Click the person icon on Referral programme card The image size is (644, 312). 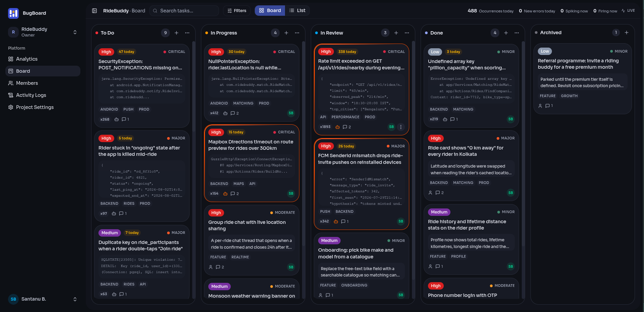pos(540,106)
